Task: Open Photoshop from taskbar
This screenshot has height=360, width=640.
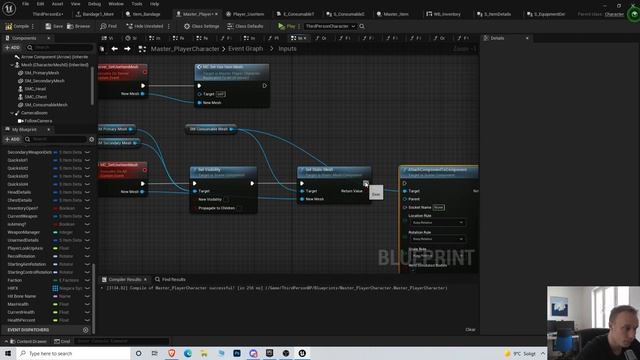Action: point(237,353)
